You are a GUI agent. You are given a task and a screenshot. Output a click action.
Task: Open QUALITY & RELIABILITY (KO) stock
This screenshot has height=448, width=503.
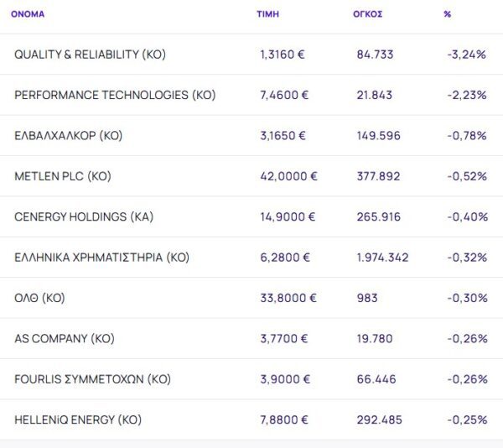(x=90, y=55)
